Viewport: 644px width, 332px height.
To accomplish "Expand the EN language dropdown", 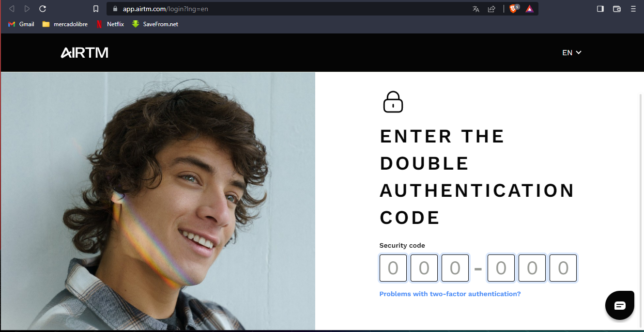I will click(572, 53).
